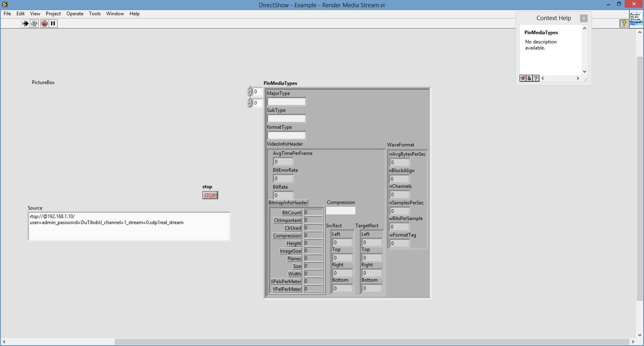Open the Tools menu
644x346 pixels.
tap(95, 14)
